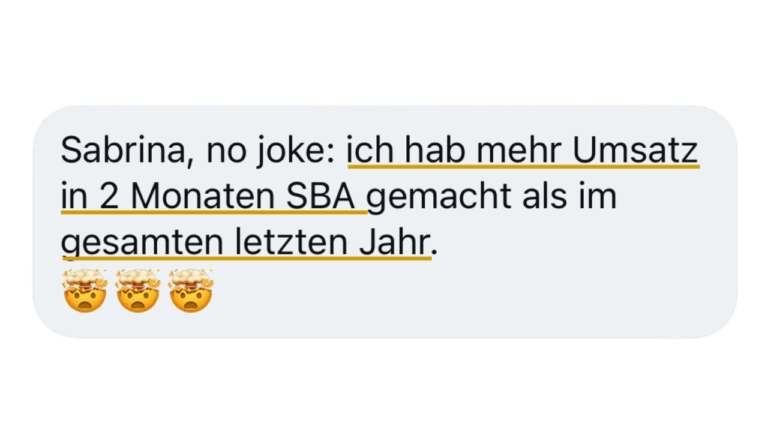The height and width of the screenshot is (432, 768).
Task: Click the underlined word hab
Action: pyautogui.click(x=435, y=150)
